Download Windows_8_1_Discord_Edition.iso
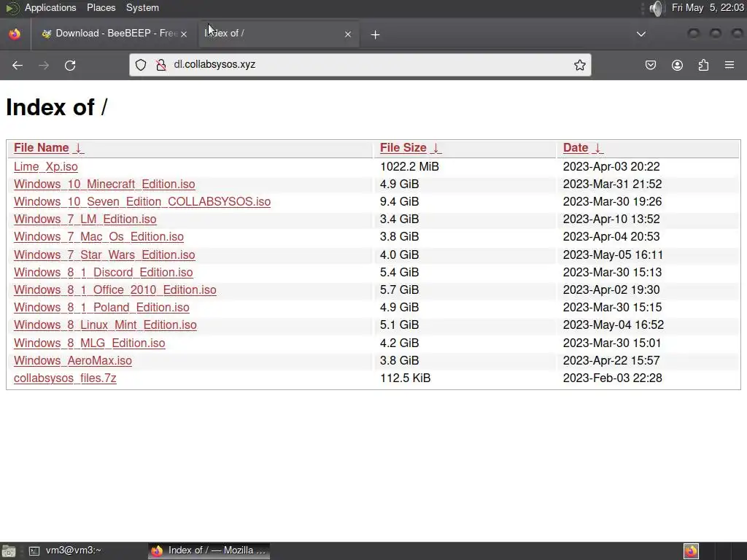747x560 pixels. coord(104,273)
